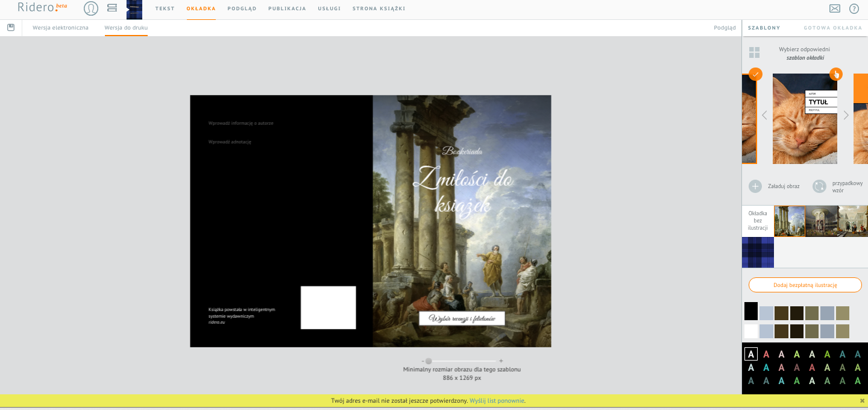The image size is (868, 410).
Task: Click Wprowadź informację o autorze field
Action: click(x=241, y=123)
